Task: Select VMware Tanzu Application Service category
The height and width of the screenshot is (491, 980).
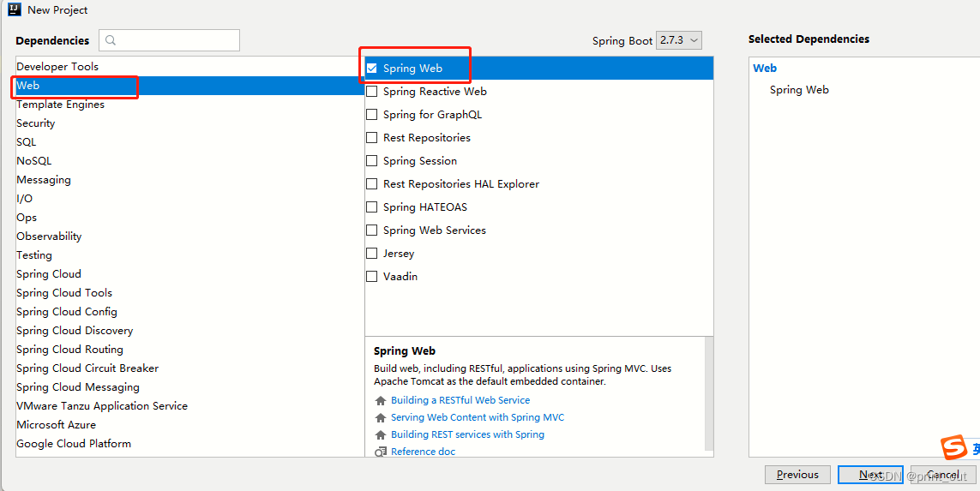Action: (190, 405)
